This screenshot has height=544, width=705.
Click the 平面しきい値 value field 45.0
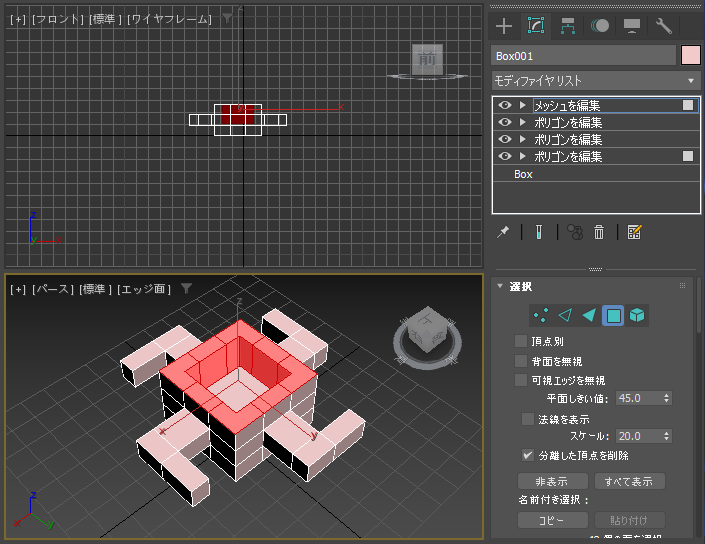638,398
